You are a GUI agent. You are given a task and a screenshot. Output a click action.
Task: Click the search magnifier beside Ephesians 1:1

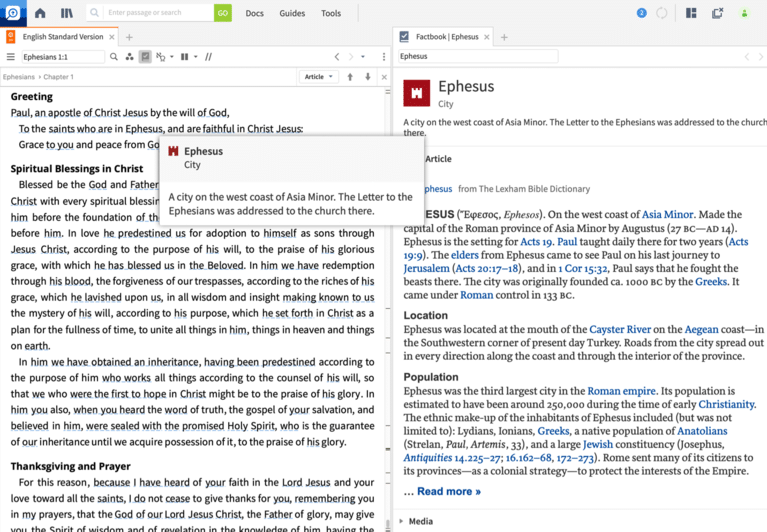coord(114,57)
